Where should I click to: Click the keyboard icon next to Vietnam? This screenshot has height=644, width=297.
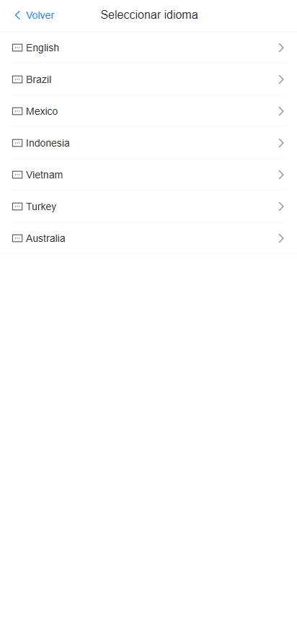17,175
